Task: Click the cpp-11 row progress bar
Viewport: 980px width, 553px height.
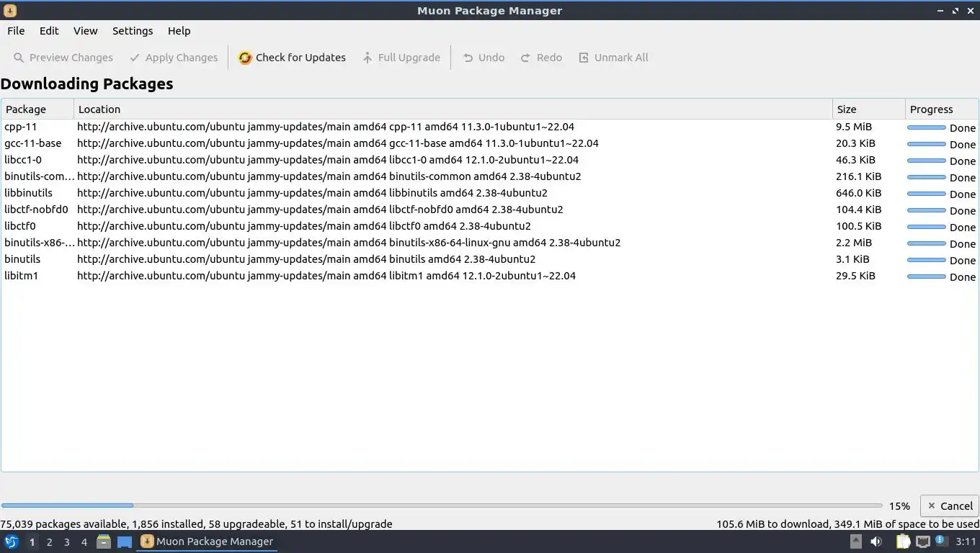Action: (x=926, y=127)
